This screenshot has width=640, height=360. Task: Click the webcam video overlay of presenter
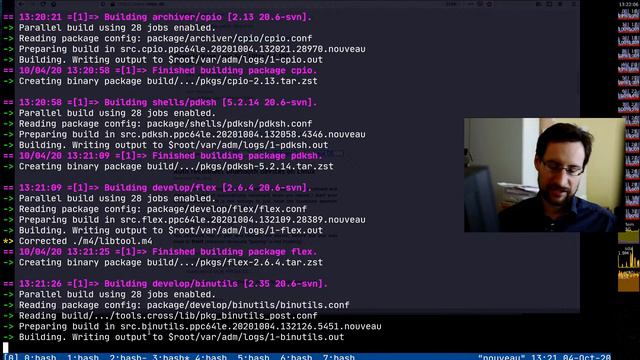(544, 175)
